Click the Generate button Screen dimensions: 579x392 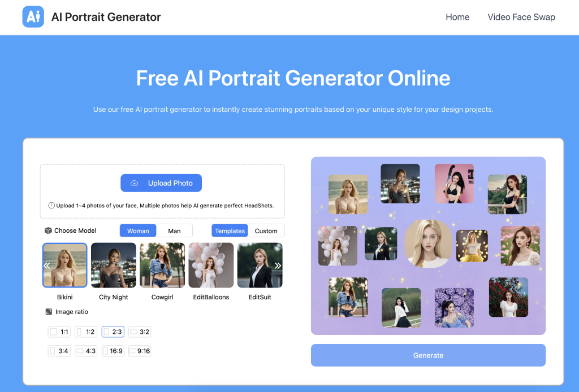click(x=428, y=355)
